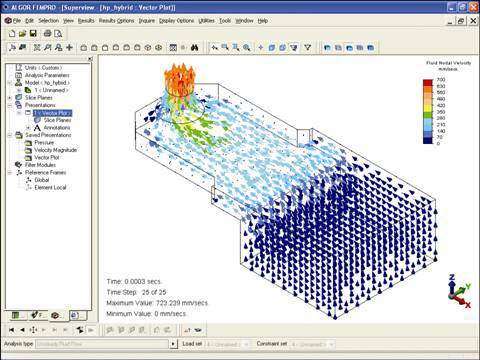Click the zoom tool with circular lens

tap(246, 48)
